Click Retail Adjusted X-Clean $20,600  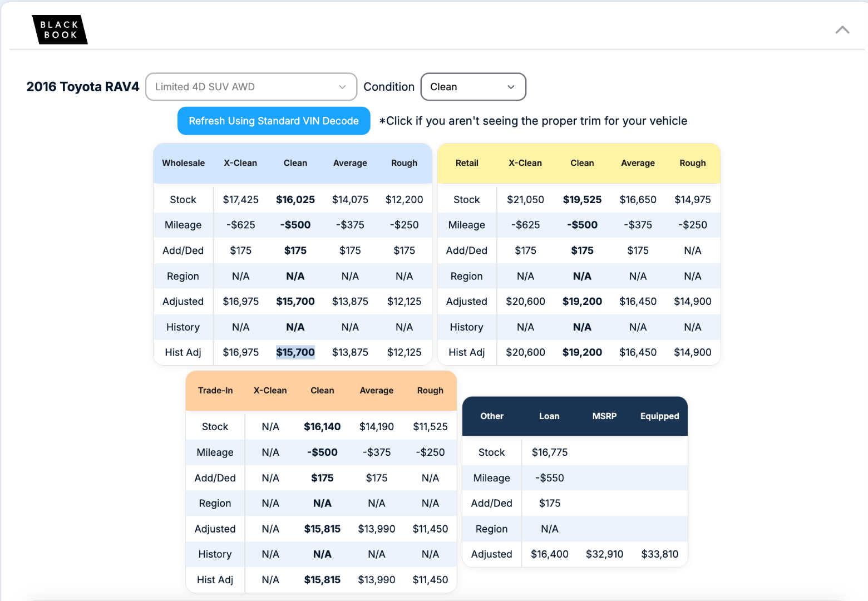click(x=525, y=302)
